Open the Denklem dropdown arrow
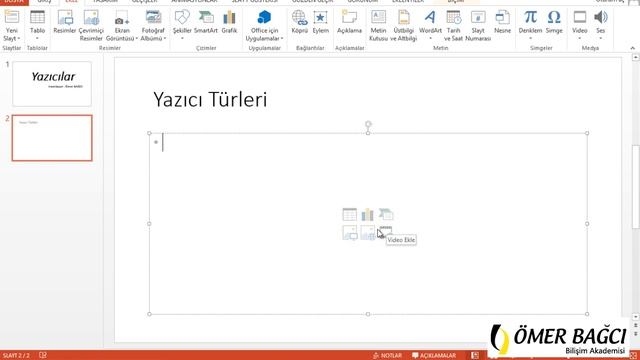The height and width of the screenshot is (360, 640). pos(530,39)
